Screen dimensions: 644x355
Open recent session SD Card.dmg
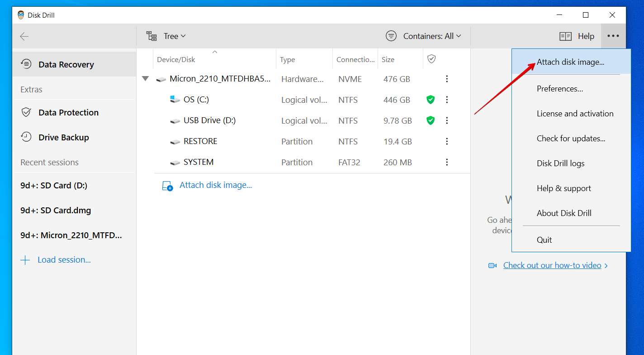(56, 211)
